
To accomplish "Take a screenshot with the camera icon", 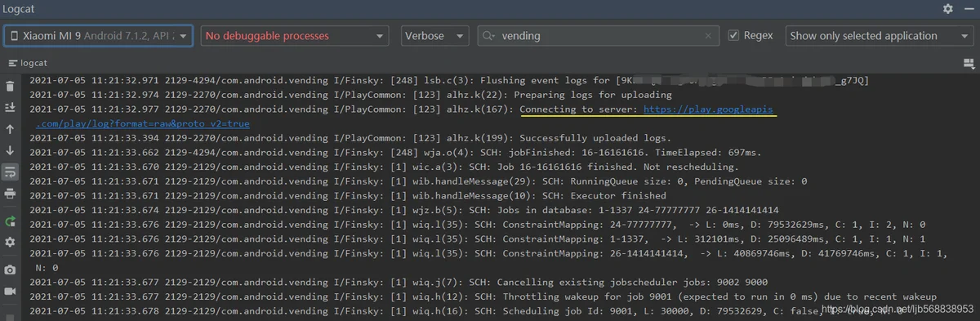I will pyautogui.click(x=10, y=270).
